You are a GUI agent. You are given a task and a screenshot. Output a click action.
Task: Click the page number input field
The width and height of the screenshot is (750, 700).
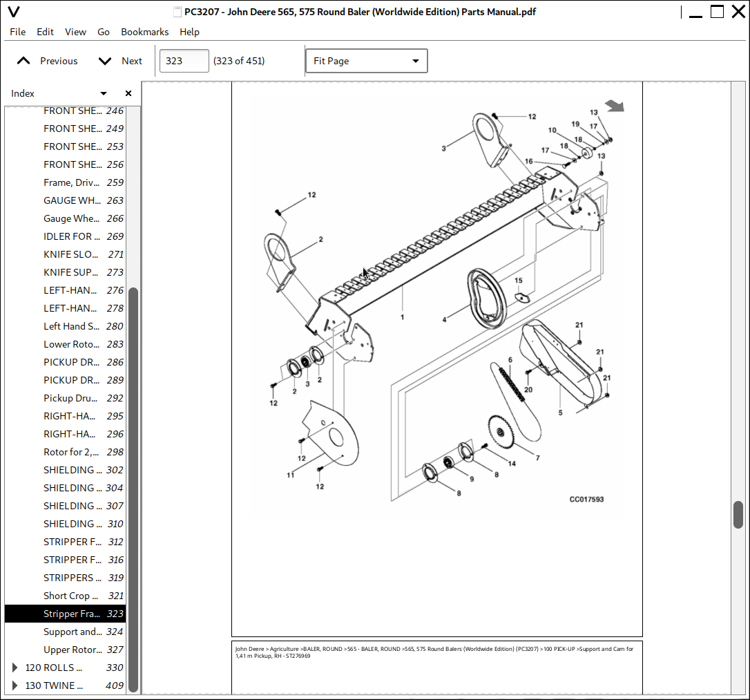184,61
